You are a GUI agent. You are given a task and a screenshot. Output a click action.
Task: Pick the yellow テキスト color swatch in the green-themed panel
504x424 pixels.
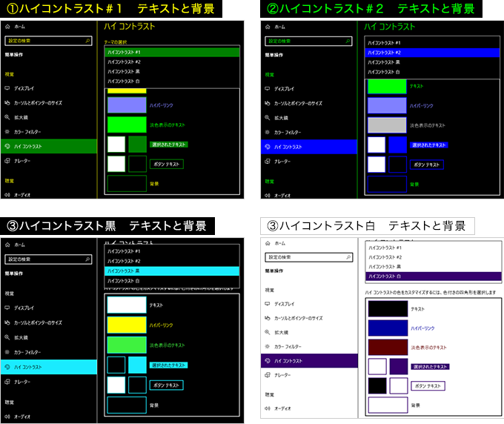point(127,90)
